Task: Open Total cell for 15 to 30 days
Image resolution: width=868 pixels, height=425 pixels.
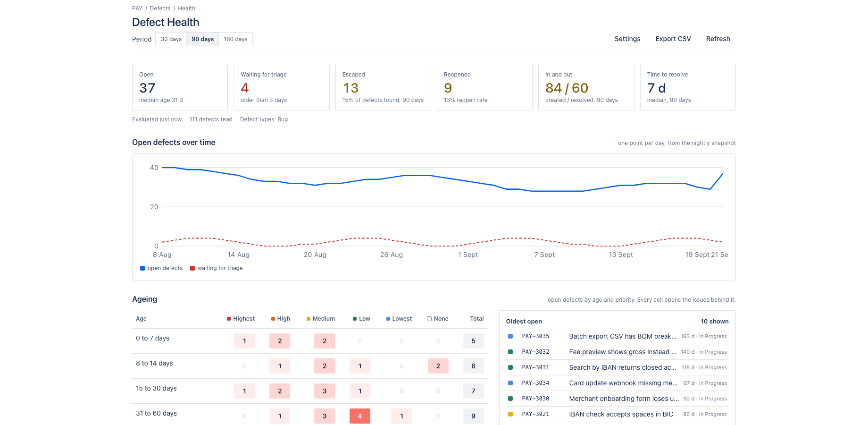Action: coord(474,391)
